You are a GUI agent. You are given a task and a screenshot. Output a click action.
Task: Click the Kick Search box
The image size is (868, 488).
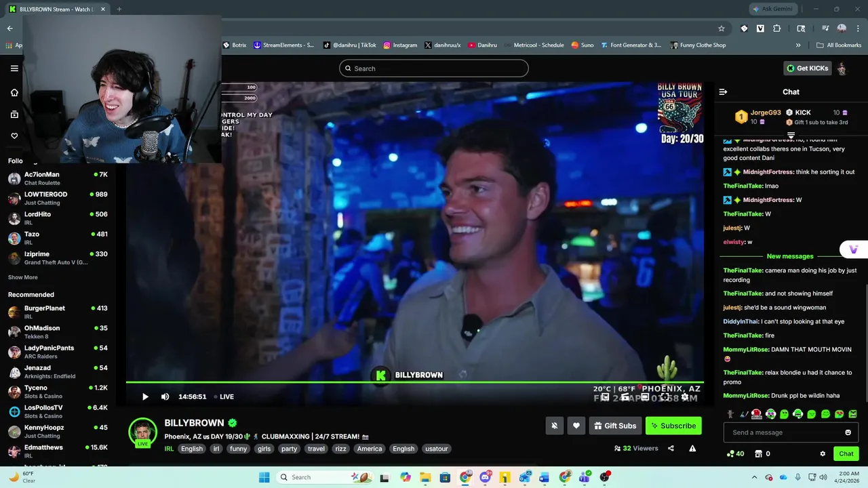tap(434, 68)
